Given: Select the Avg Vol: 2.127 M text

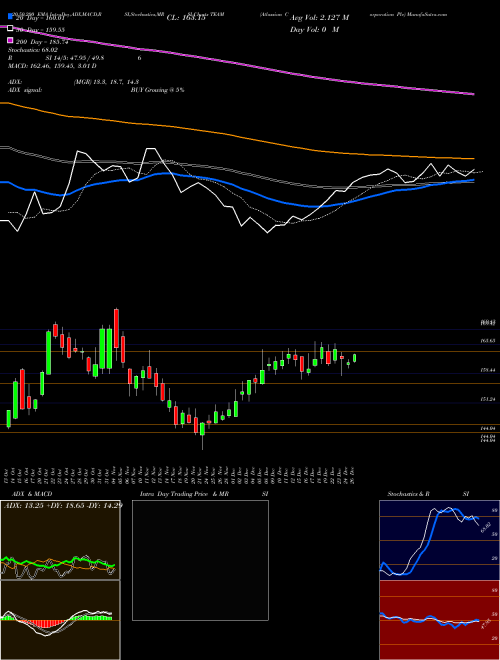Looking at the screenshot, I should tap(319, 18).
